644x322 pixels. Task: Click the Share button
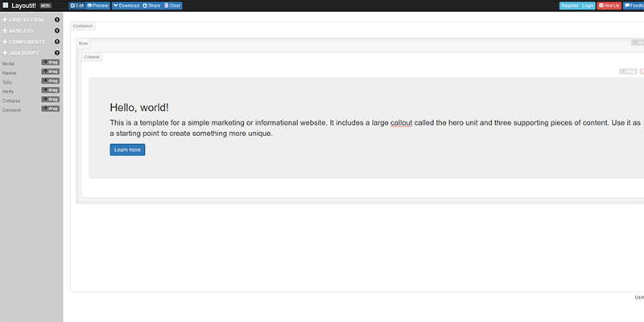tap(151, 6)
